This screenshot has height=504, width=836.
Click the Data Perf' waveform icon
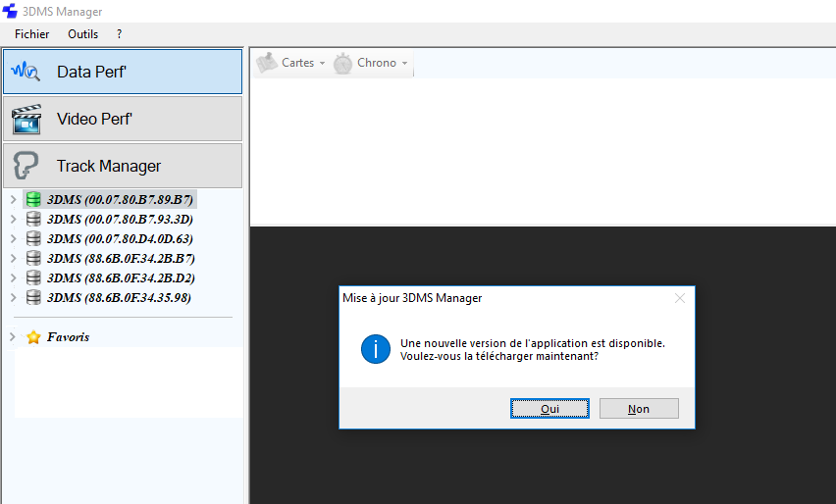(26, 72)
